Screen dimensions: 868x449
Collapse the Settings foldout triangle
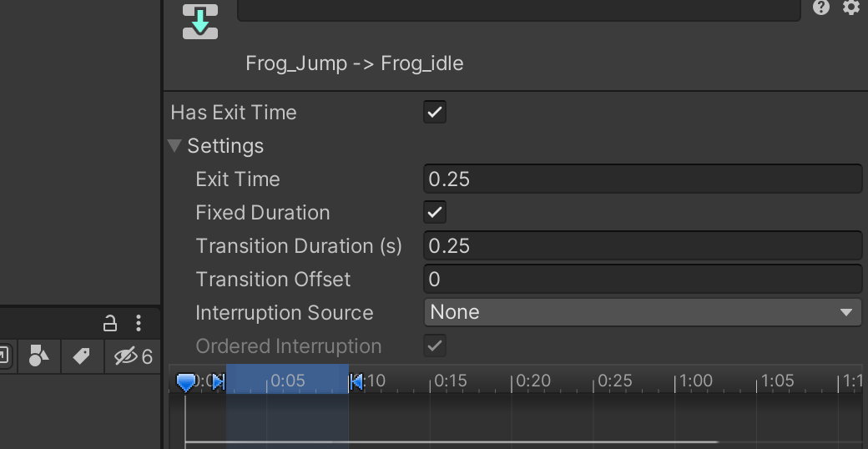[x=175, y=145]
